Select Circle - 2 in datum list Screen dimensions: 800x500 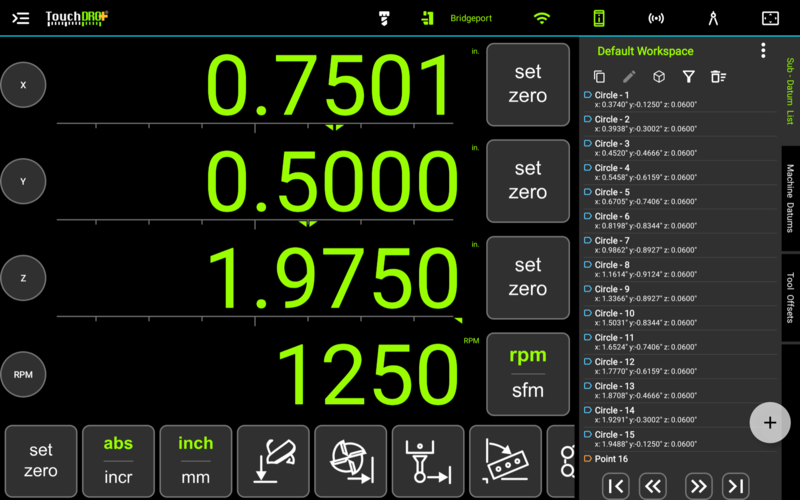[x=680, y=124]
